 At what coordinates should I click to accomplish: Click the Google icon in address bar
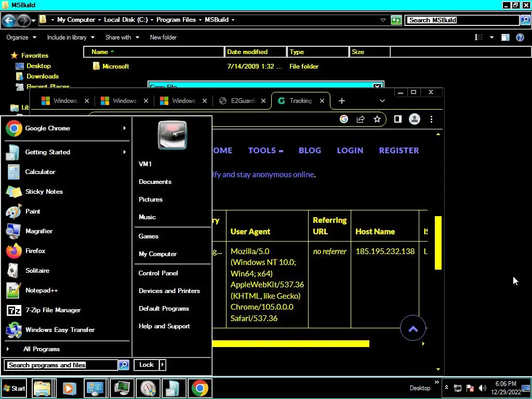344,119
